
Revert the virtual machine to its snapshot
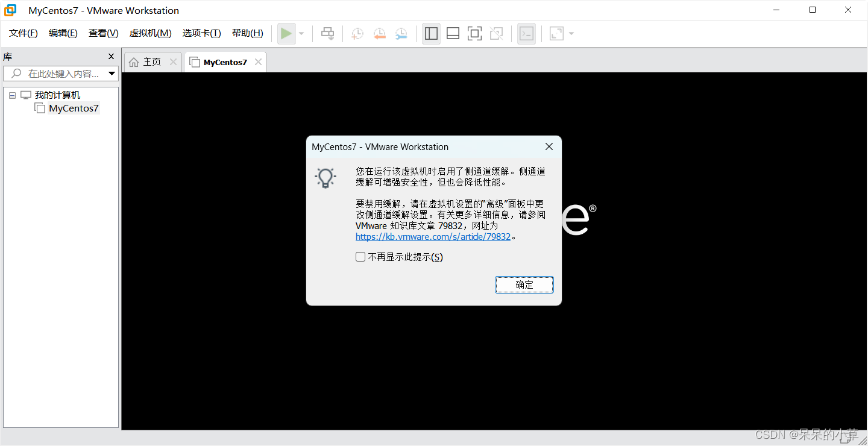click(379, 33)
